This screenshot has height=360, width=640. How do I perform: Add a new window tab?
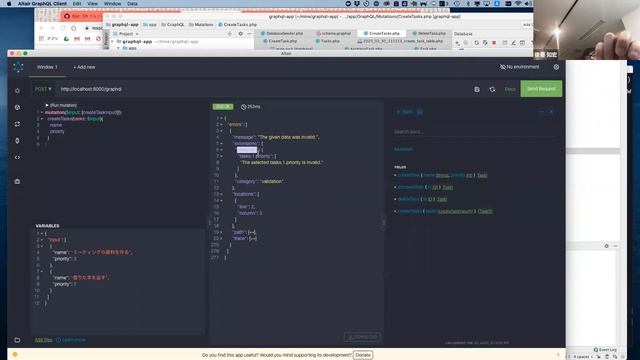[x=84, y=67]
